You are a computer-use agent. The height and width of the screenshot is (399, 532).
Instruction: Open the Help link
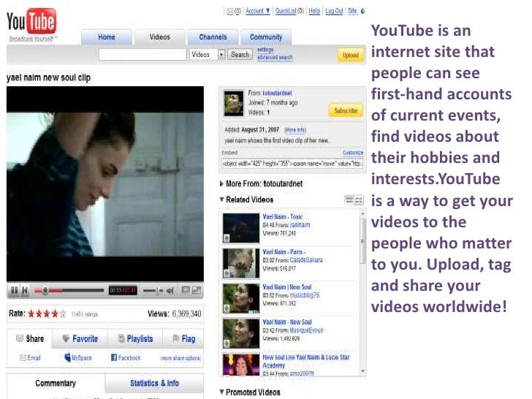coord(314,11)
